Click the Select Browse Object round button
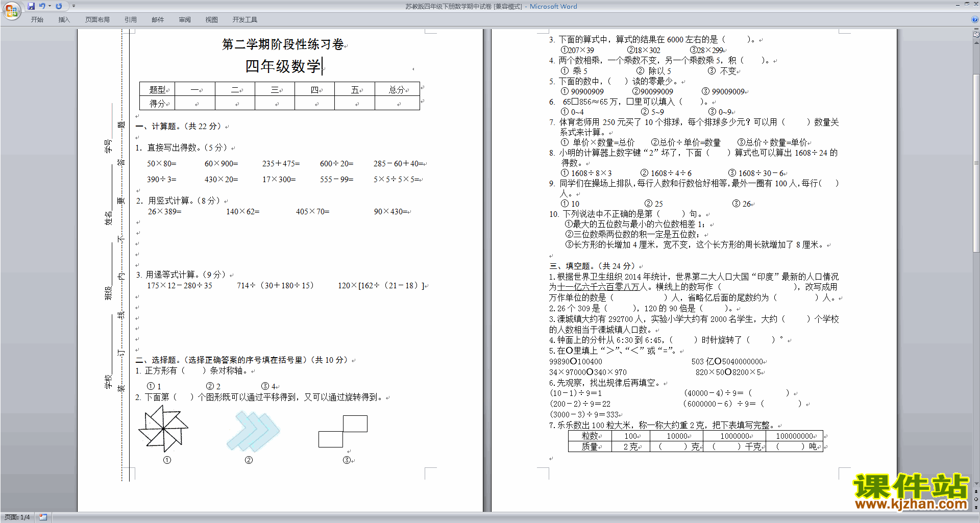 (976, 499)
